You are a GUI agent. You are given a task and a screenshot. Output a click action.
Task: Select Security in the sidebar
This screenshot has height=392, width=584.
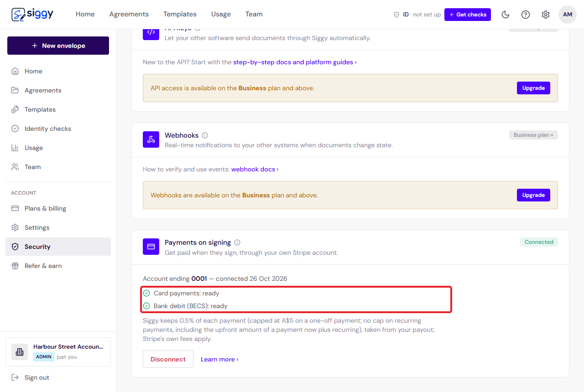(58, 247)
